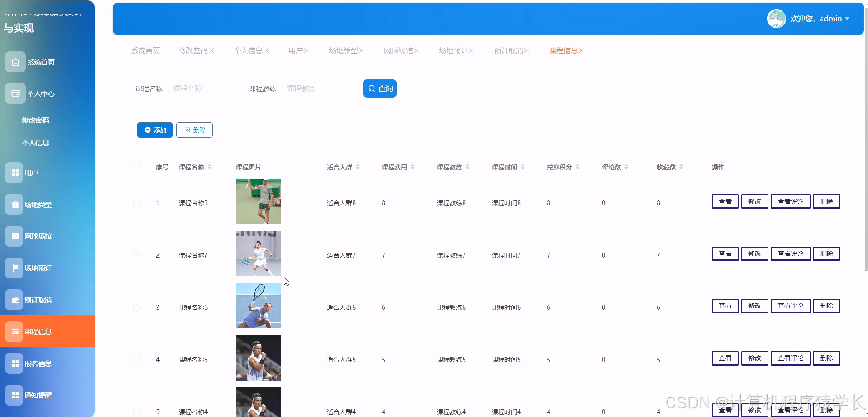Check the select-all checkbox in table header
The image size is (868, 417).
136,167
